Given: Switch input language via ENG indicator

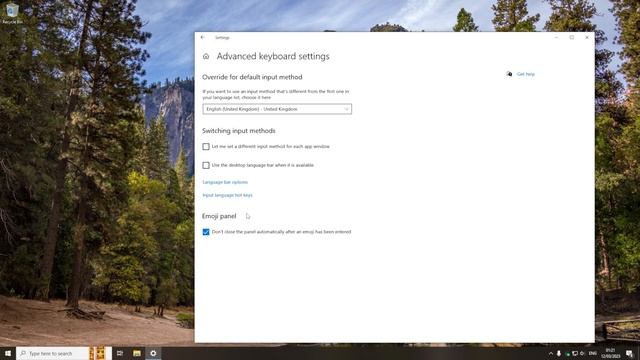Looking at the screenshot, I should pyautogui.click(x=593, y=353).
